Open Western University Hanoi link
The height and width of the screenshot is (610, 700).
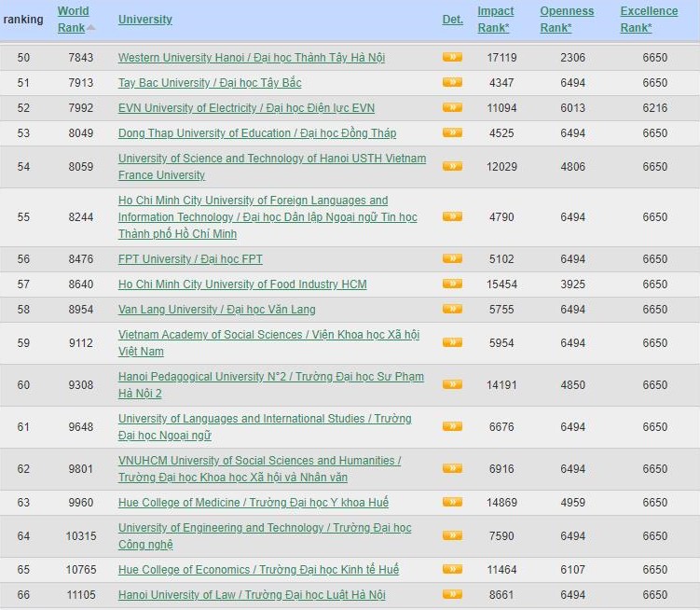(x=252, y=58)
